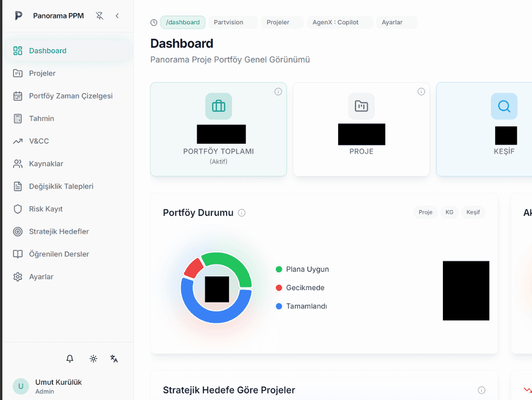This screenshot has height=400, width=532.
Task: Click the red donut chart segment
Action: point(193,268)
